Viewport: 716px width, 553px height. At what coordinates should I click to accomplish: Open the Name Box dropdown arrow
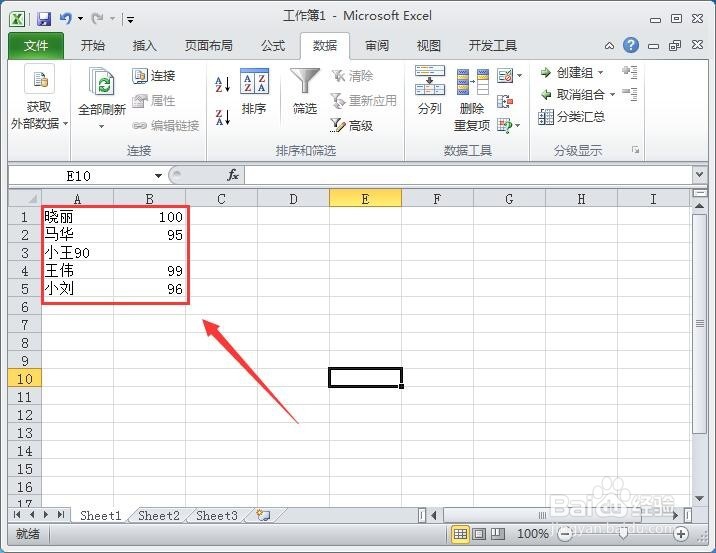(158, 175)
